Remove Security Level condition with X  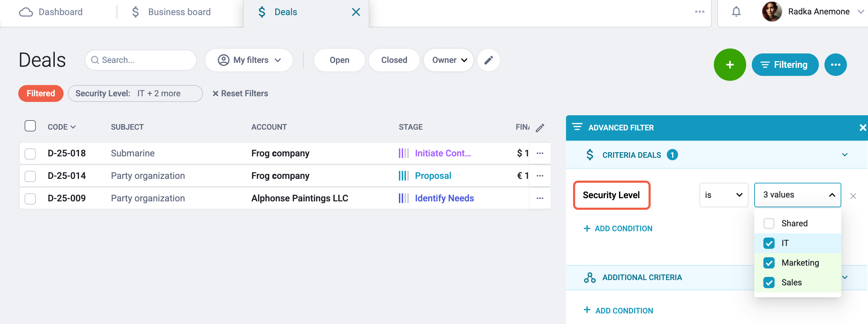853,196
